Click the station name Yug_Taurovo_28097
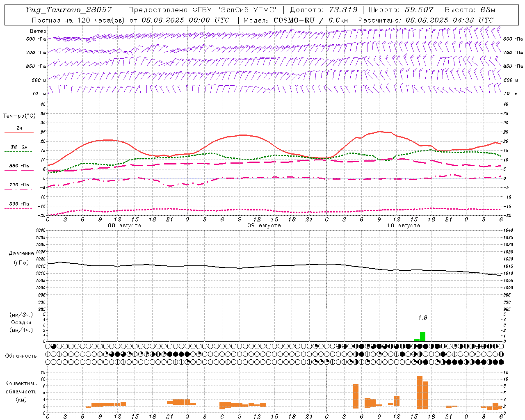This screenshot has width=525, height=420. 68,10
